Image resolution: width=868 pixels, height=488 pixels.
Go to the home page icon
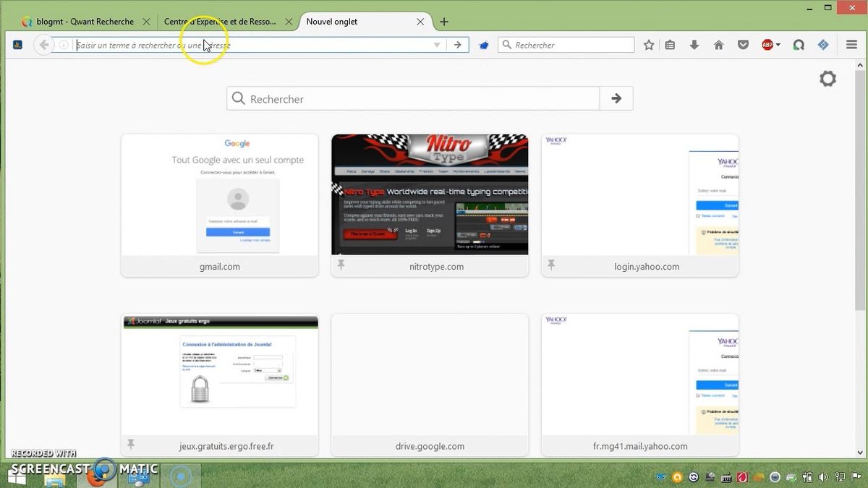[x=718, y=45]
